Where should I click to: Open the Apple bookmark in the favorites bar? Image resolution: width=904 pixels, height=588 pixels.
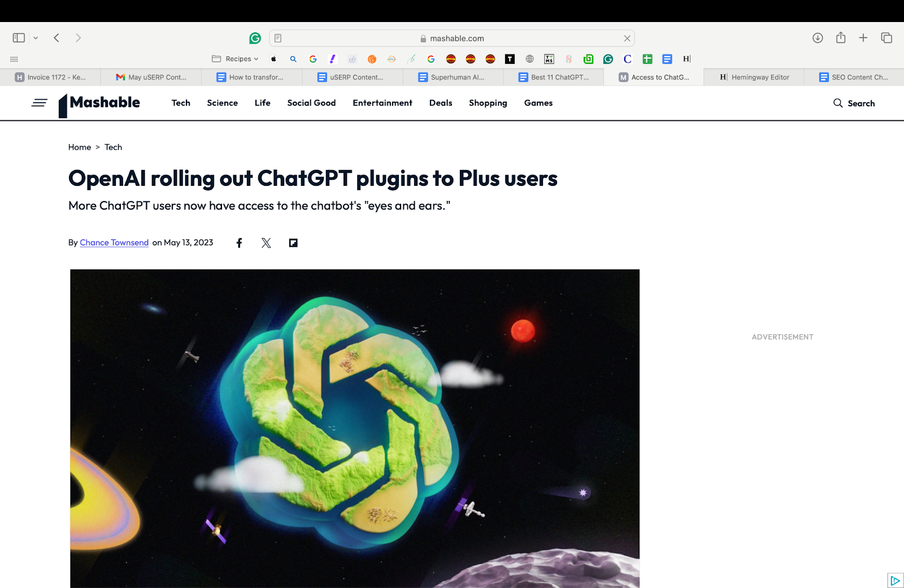coord(274,59)
